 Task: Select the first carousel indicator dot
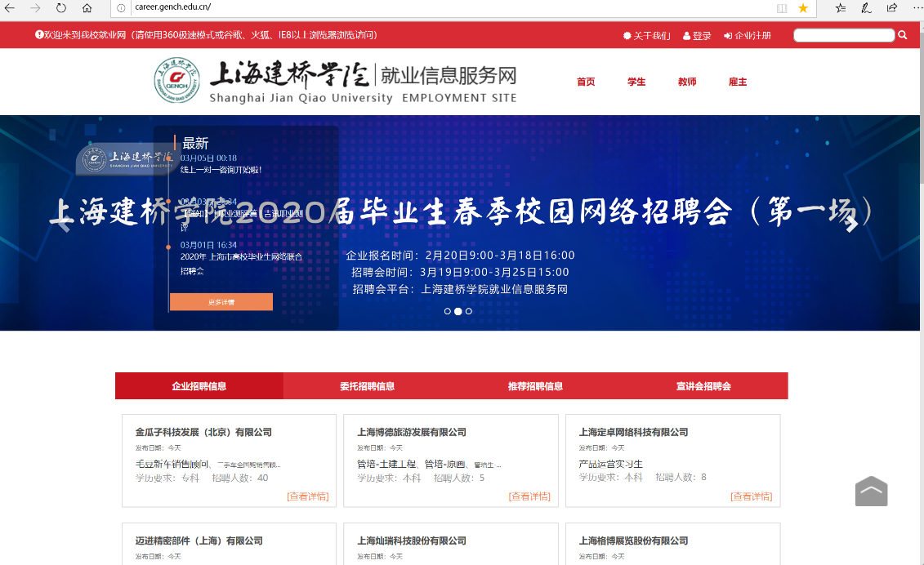tap(448, 311)
